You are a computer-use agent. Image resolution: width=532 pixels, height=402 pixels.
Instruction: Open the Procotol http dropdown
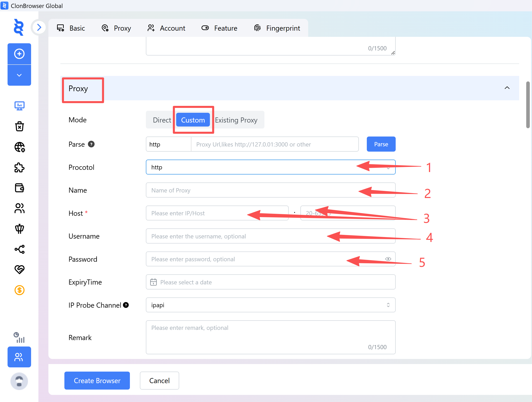[x=271, y=167]
